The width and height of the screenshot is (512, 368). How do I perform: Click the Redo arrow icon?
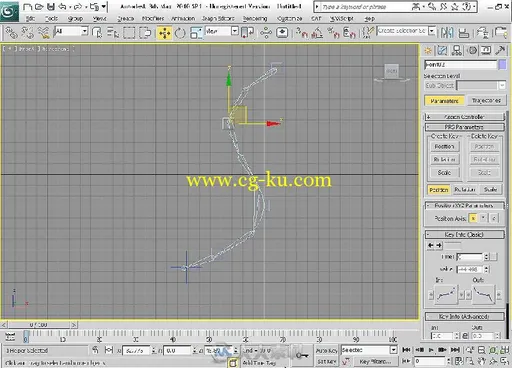78,7
